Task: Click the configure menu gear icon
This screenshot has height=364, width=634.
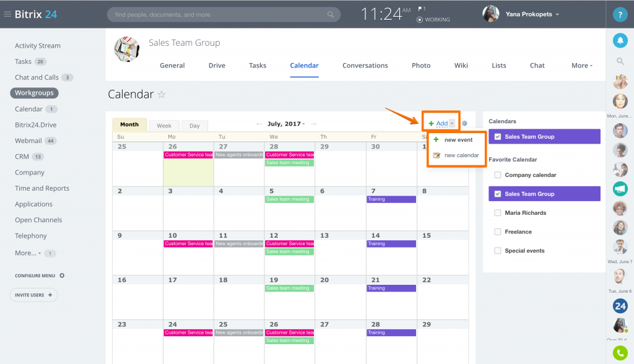Action: click(x=62, y=275)
